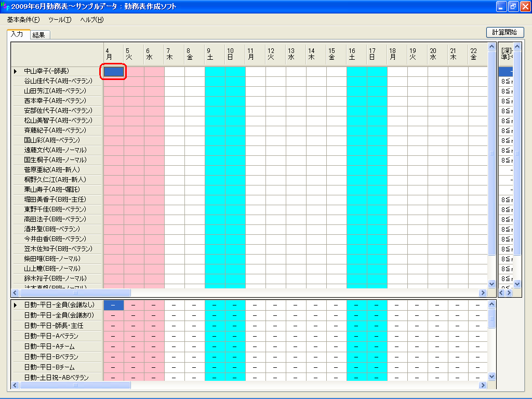The image size is (532, 399).
Task: Select the 日勤-平日-Aチーム shift row
Action: 57,347
